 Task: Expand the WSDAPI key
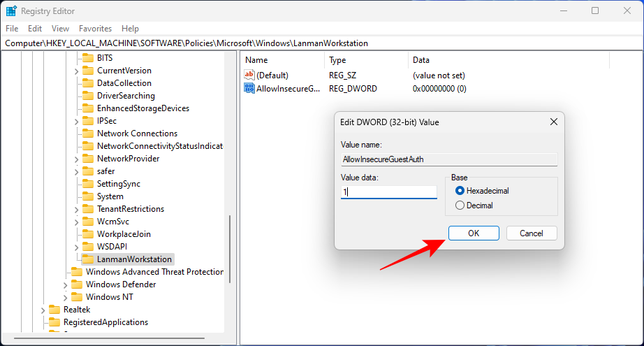pyautogui.click(x=76, y=247)
